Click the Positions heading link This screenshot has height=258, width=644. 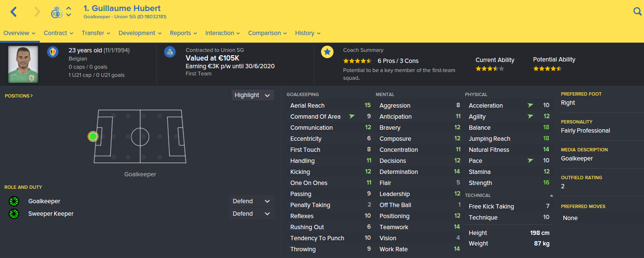coord(19,96)
